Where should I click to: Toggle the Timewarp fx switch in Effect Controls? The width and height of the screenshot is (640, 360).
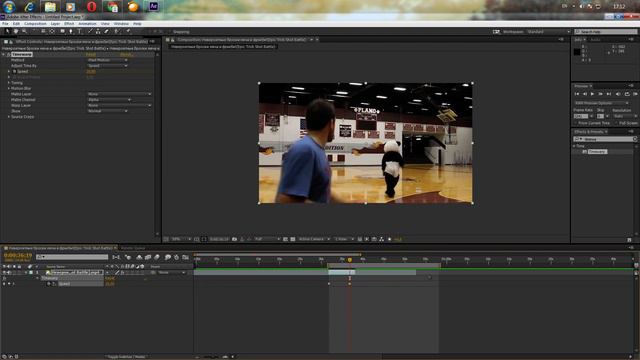coord(9,54)
